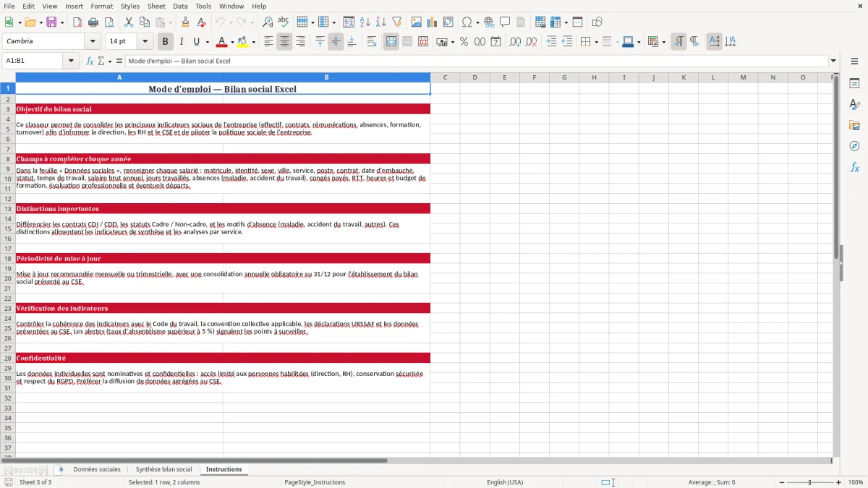The image size is (868, 488).
Task: Click the document save status icon
Action: pyautogui.click(x=9, y=482)
